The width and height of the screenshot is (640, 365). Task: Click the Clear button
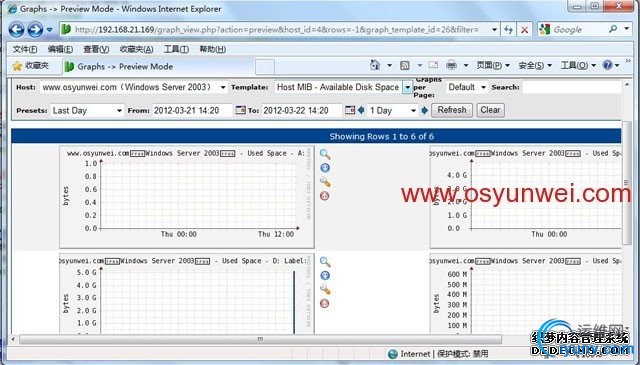click(490, 110)
